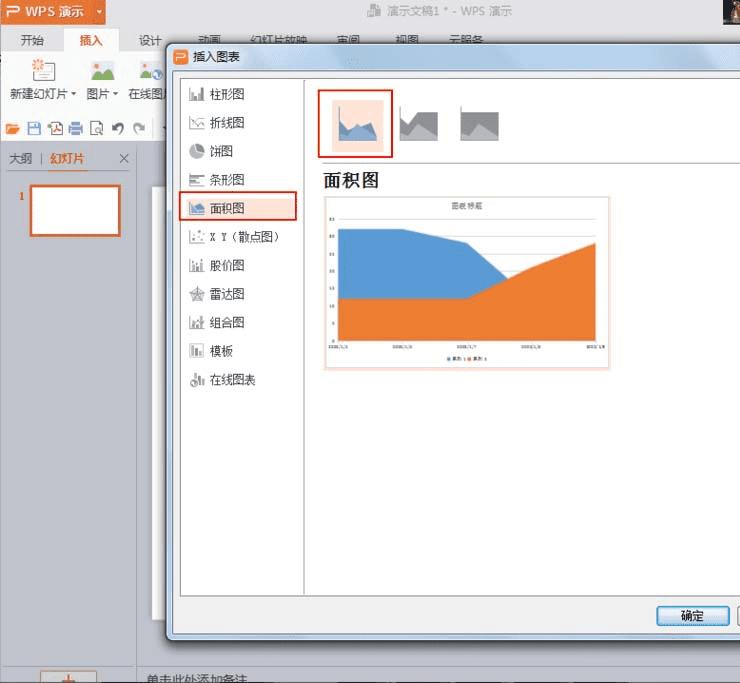Select the 雷达图 radar chart type
The height and width of the screenshot is (683, 740).
217,294
